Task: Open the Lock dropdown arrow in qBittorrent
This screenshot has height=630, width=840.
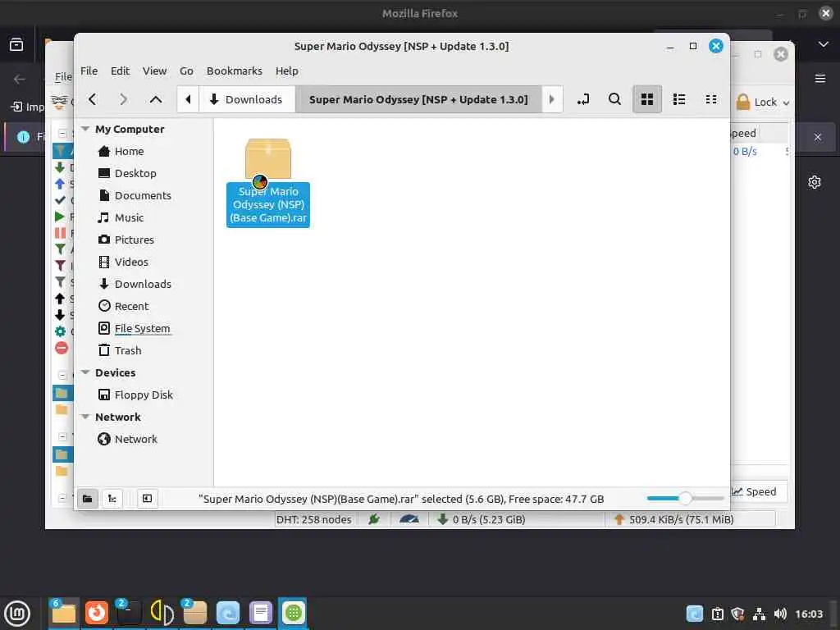Action: pyautogui.click(x=786, y=103)
